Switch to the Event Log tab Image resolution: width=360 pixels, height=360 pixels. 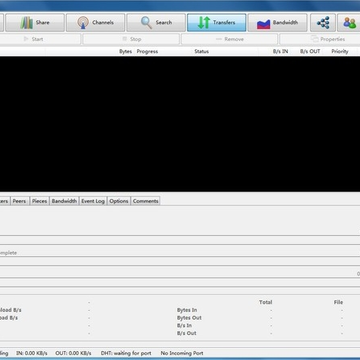[x=93, y=201]
